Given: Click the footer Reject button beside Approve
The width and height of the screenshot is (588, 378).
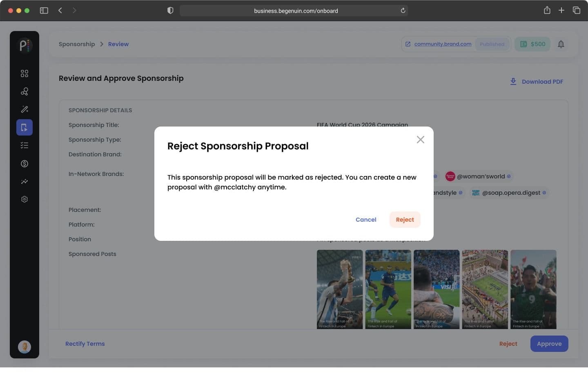Looking at the screenshot, I should tap(508, 344).
